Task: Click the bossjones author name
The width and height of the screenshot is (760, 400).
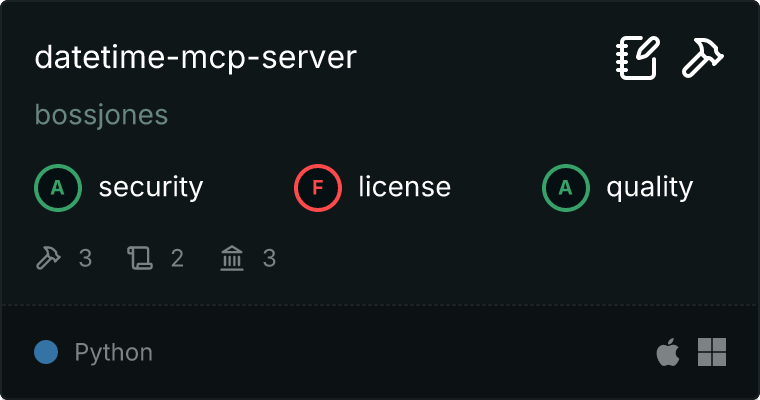Action: tap(101, 116)
